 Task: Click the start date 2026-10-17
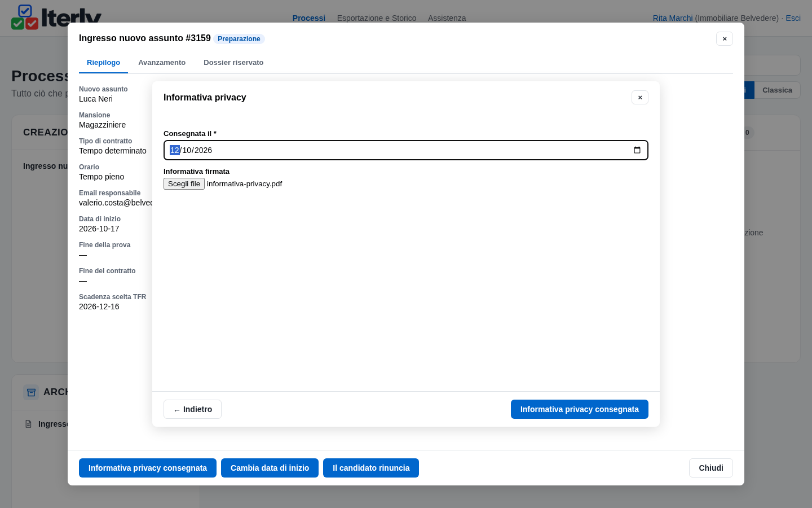click(x=99, y=229)
